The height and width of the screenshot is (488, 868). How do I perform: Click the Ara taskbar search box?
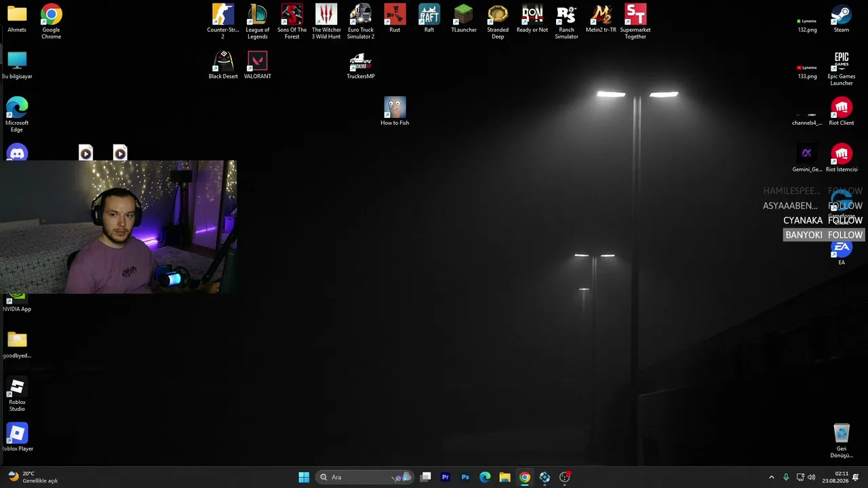click(x=366, y=477)
